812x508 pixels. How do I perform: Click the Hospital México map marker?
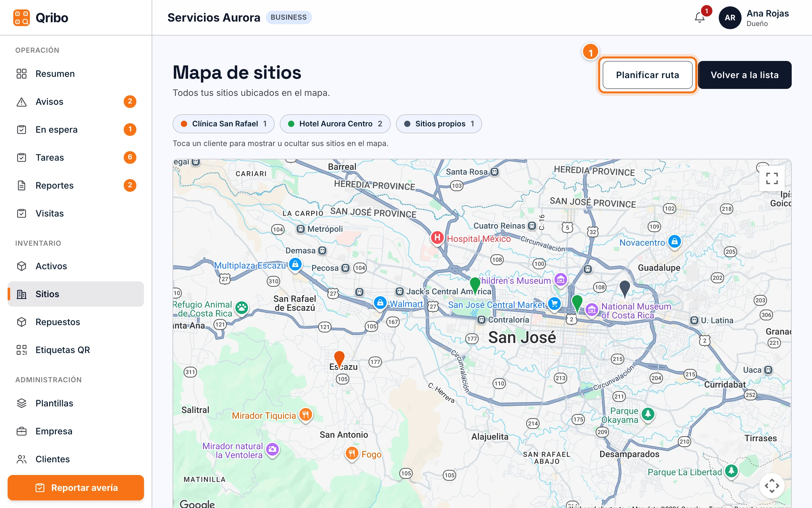[437, 238]
